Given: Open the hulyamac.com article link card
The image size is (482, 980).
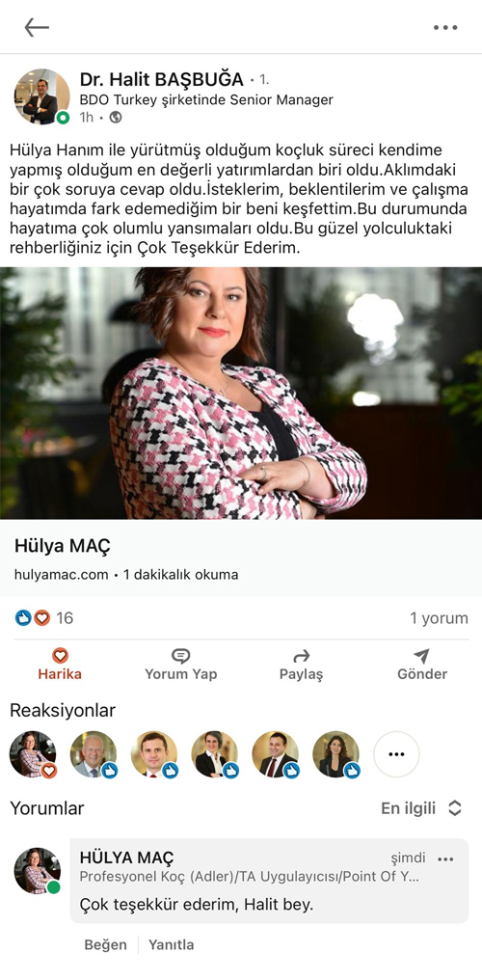Looking at the screenshot, I should [241, 558].
